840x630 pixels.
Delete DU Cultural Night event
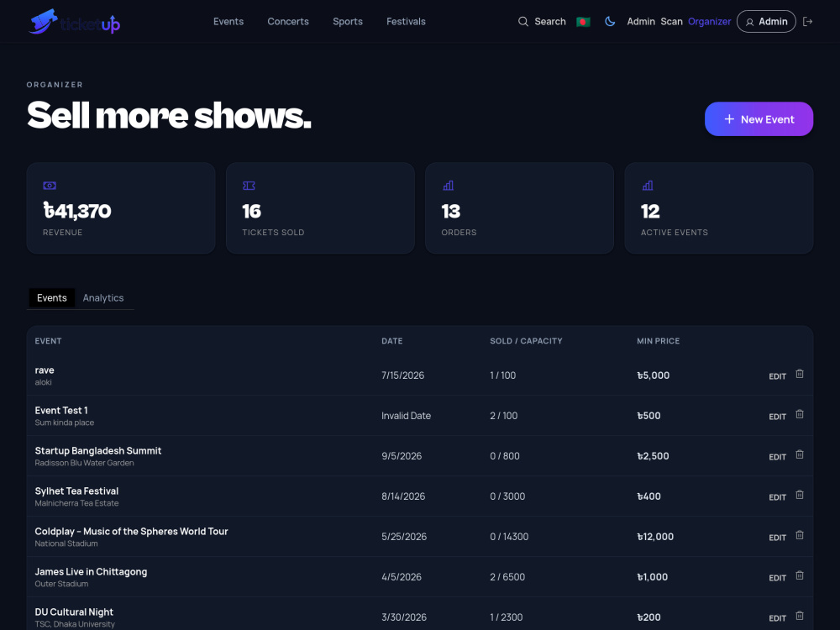tap(800, 616)
